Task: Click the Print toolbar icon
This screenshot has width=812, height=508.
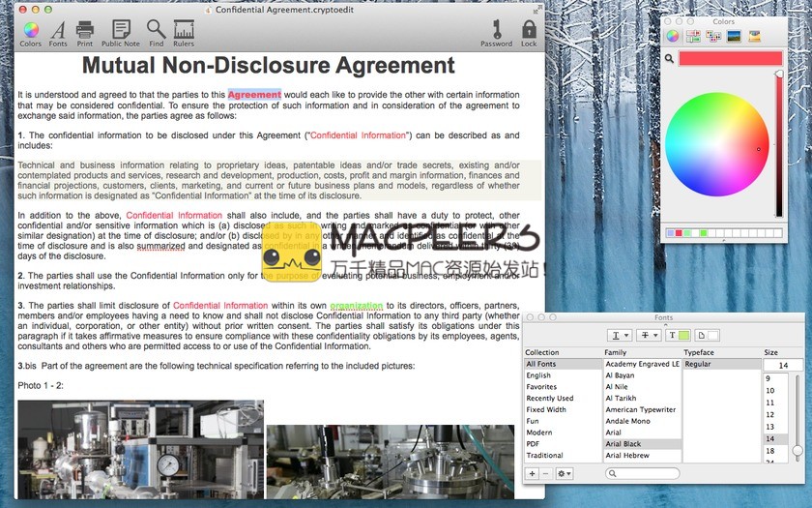Action: coord(85,34)
